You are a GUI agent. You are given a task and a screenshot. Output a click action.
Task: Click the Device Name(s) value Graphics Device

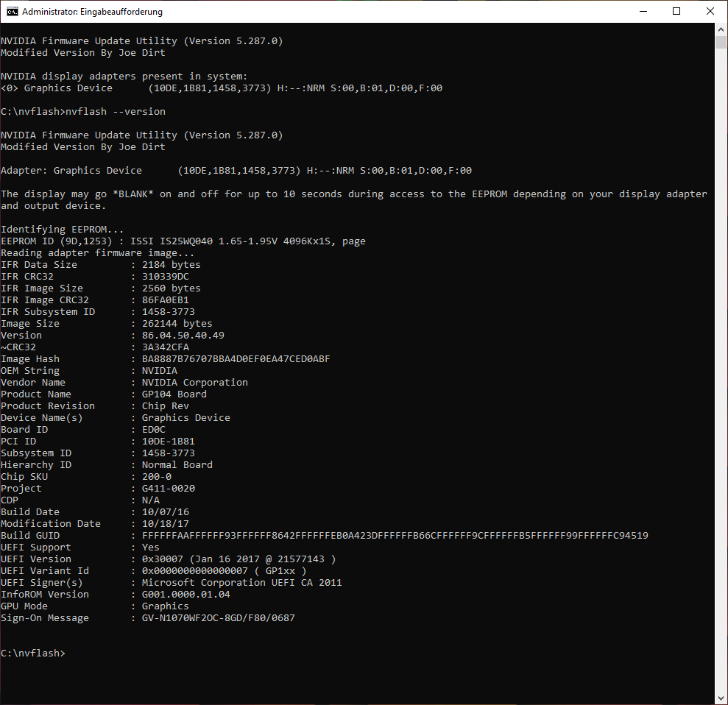click(185, 418)
